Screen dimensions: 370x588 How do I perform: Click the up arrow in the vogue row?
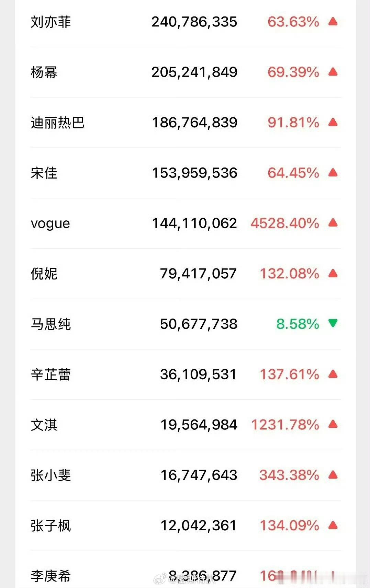coord(333,223)
